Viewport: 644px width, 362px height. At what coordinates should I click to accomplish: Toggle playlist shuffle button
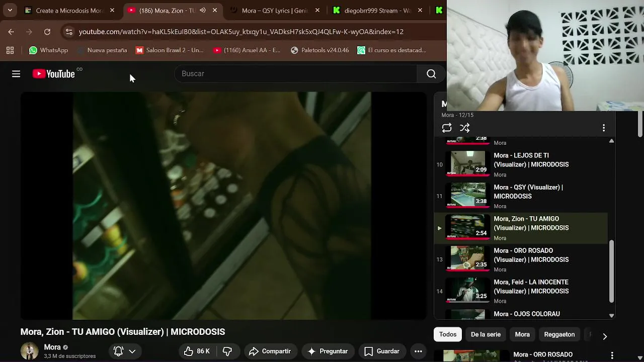pos(465,128)
